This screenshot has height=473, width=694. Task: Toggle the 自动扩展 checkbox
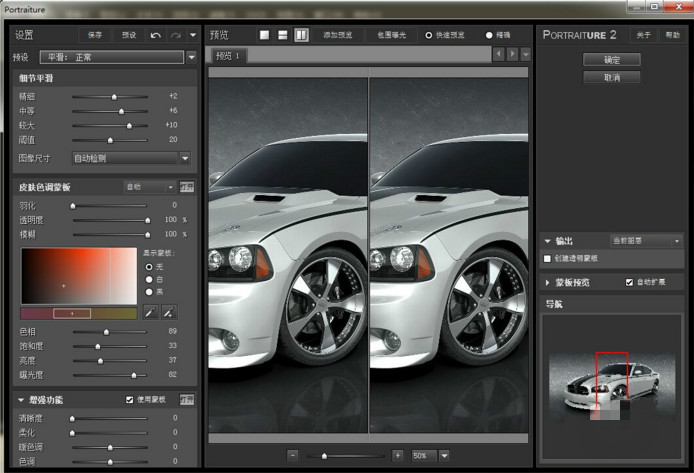click(629, 282)
